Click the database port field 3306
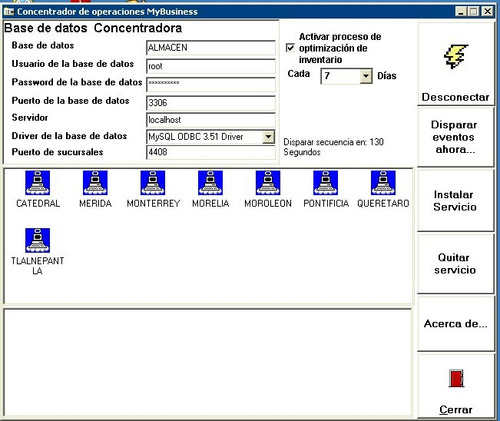This screenshot has width=500, height=421. (x=211, y=103)
